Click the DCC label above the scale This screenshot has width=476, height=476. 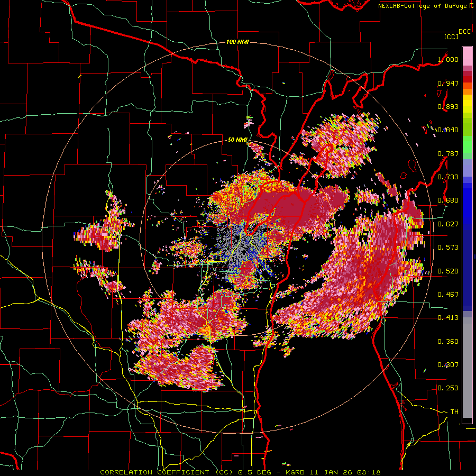pos(465,32)
